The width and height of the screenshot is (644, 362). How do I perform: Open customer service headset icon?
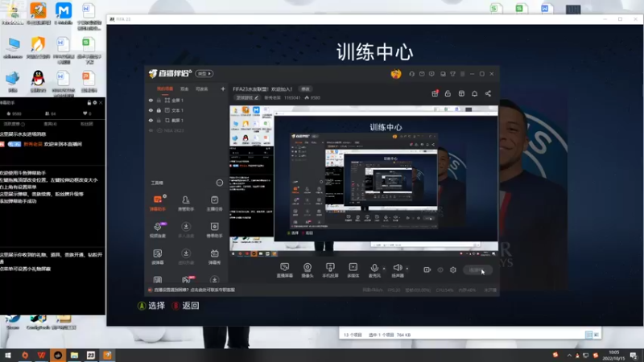pos(411,74)
